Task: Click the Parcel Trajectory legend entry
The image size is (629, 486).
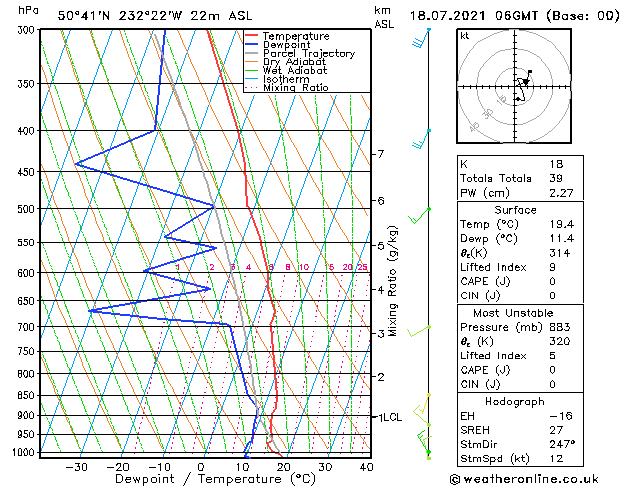Action: point(309,53)
